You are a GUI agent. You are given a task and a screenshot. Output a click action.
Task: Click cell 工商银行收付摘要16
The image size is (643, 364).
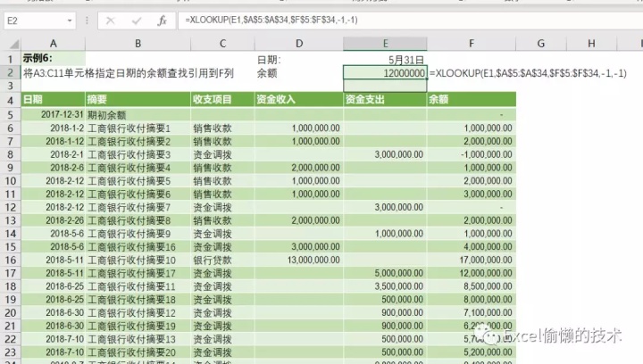(138, 247)
